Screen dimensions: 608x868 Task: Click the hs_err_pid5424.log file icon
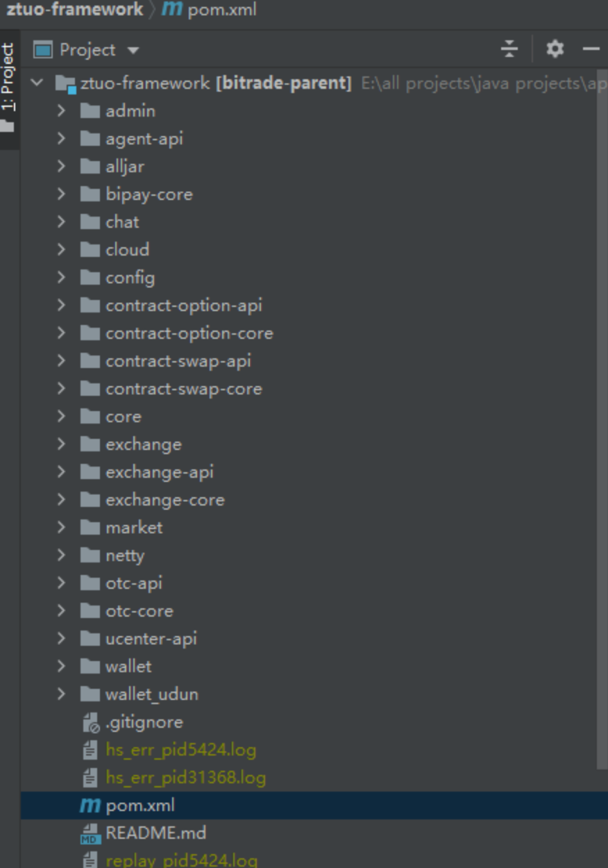pyautogui.click(x=90, y=750)
